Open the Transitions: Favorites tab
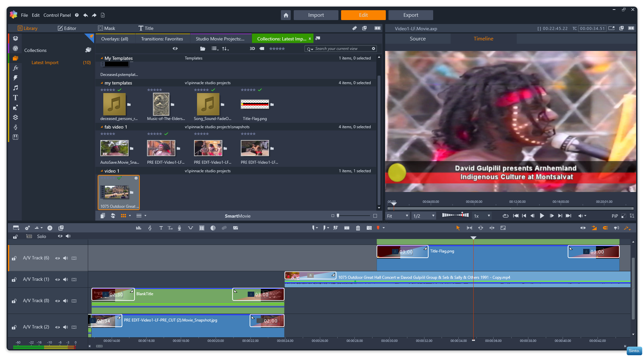Screen dimensions: 644x357 (x=162, y=39)
